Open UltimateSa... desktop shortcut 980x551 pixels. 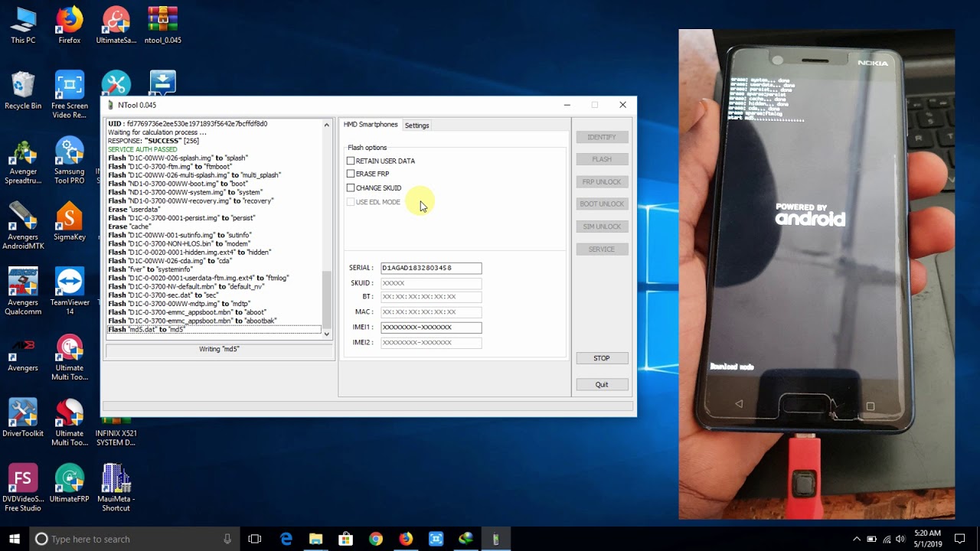coord(116,25)
